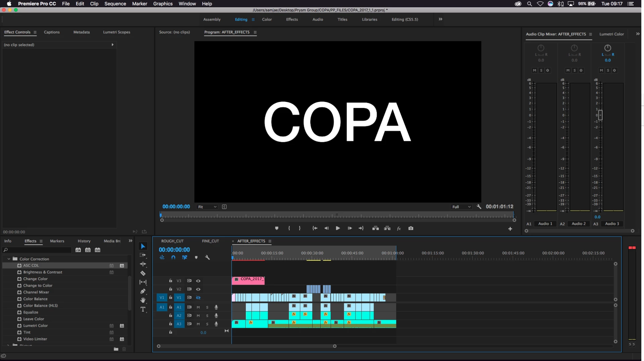Show hidden panels next to Media Browser
This screenshot has height=361, width=644.
(x=130, y=241)
